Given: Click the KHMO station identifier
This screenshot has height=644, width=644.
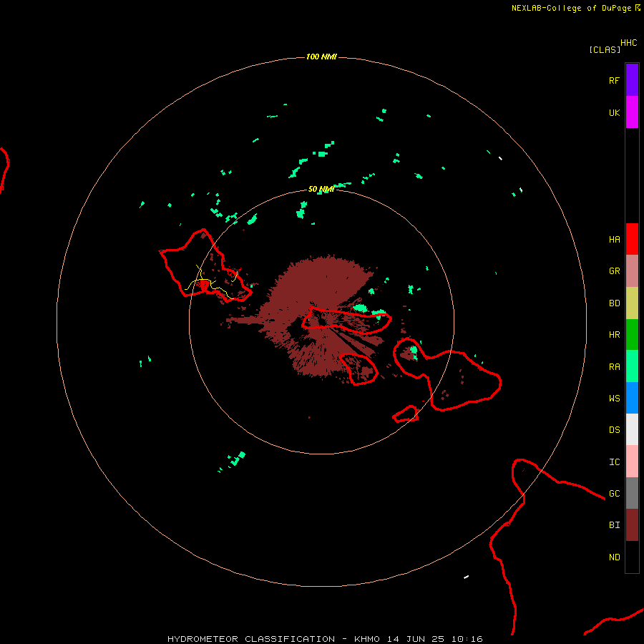Looking at the screenshot, I should (367, 639).
